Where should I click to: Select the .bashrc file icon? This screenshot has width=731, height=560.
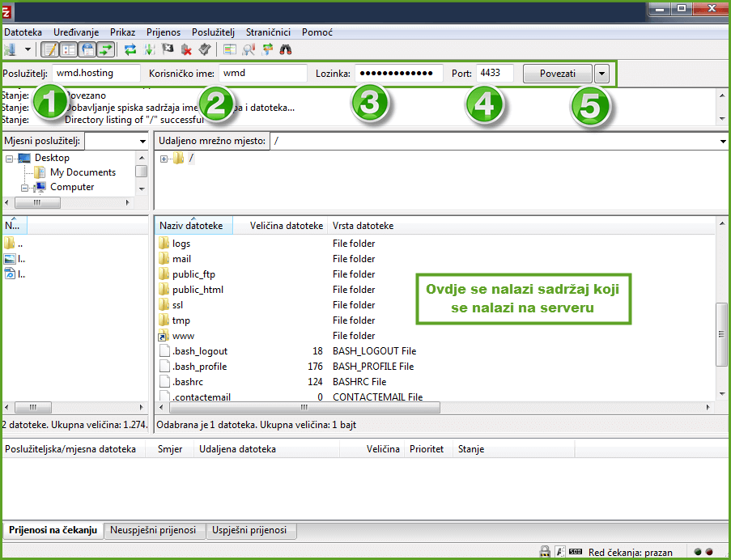point(164,382)
